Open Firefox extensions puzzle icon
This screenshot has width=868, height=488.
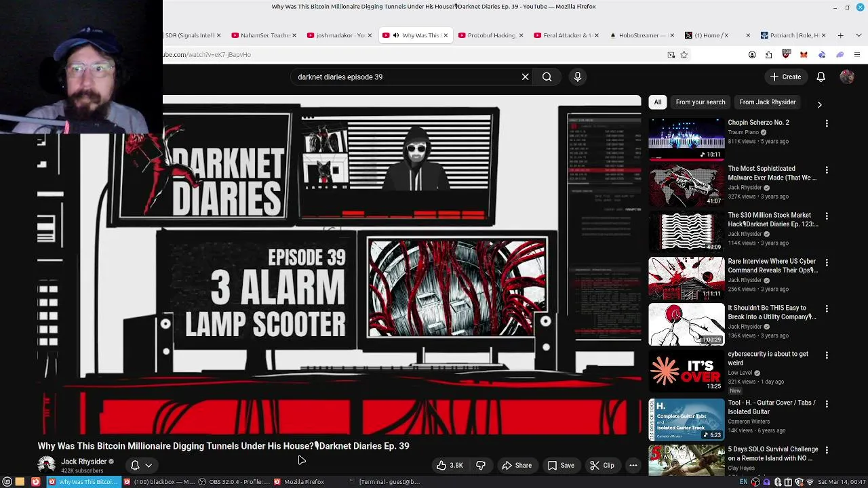[768, 55]
